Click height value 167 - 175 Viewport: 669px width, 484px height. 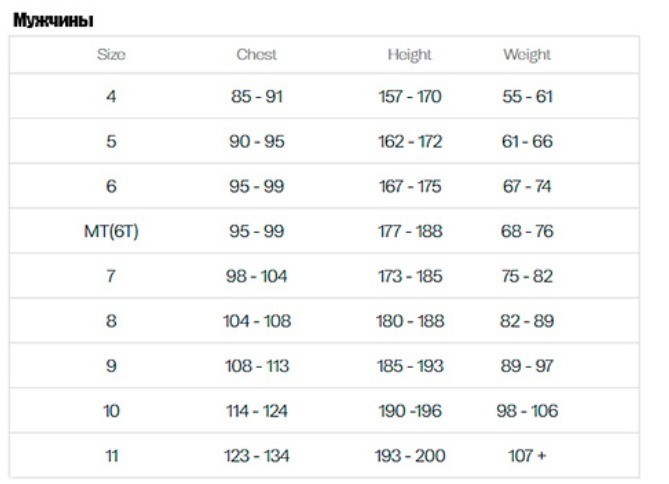[x=409, y=187]
